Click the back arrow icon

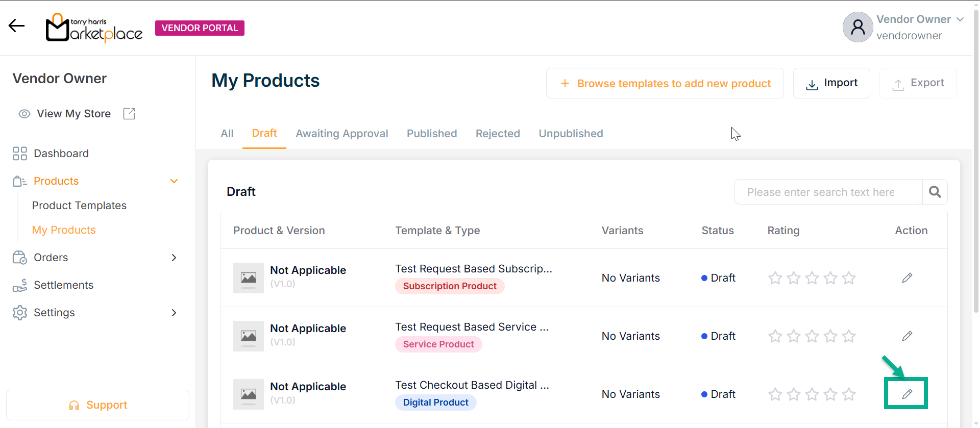pos(16,26)
